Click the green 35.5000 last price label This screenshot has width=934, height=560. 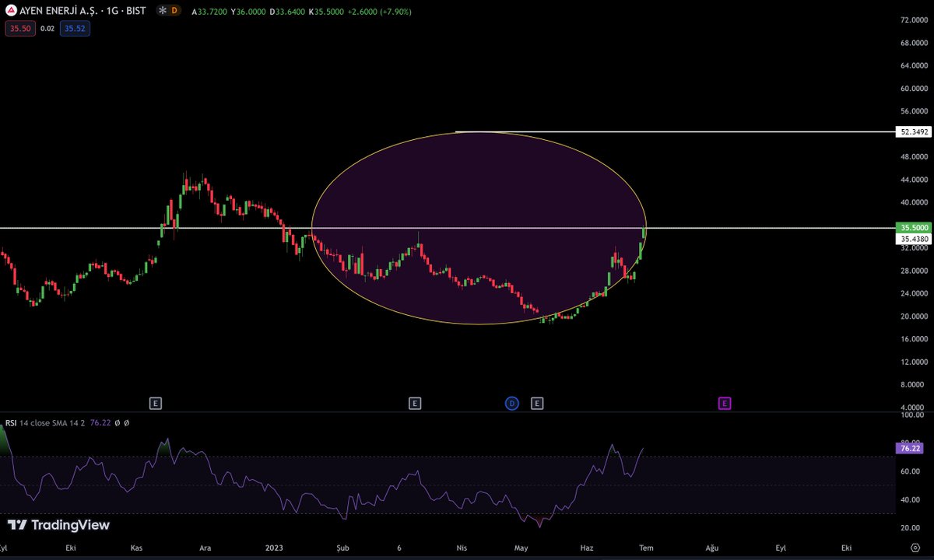point(915,227)
